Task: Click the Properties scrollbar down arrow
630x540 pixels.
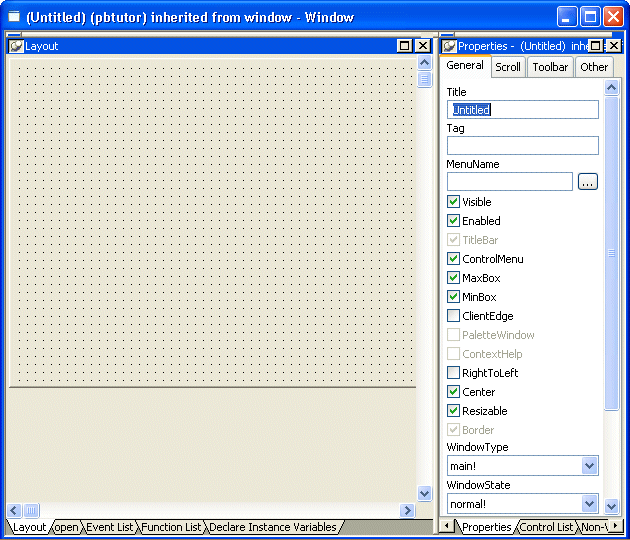Action: 612,506
